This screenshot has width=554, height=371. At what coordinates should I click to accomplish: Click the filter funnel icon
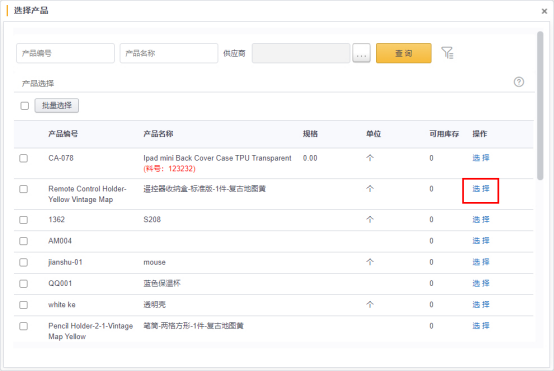447,53
